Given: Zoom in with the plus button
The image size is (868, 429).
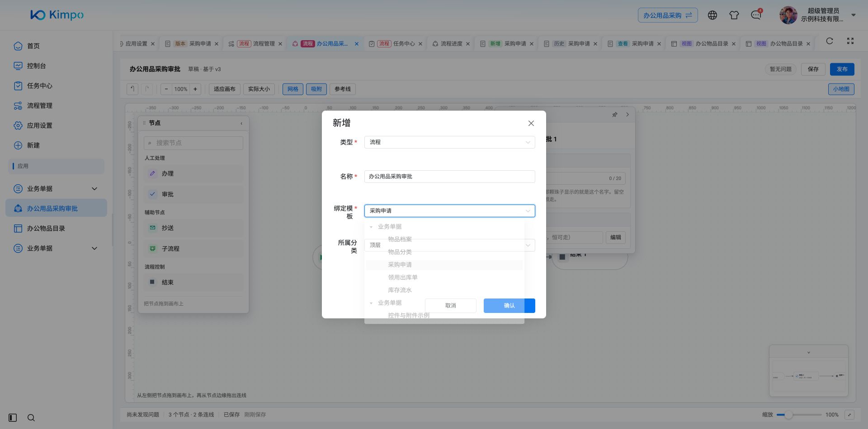Looking at the screenshot, I should [195, 89].
